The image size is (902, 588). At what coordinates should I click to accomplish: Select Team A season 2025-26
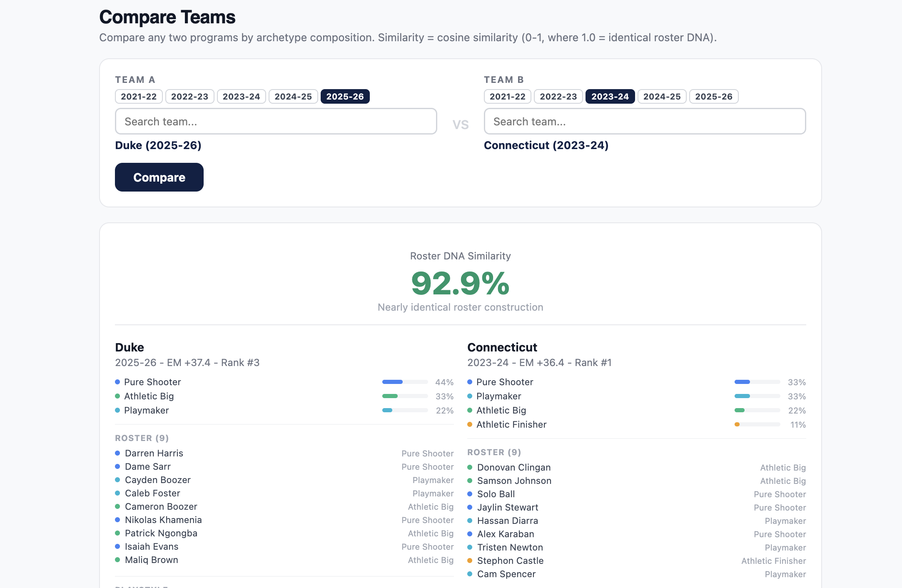point(345,97)
